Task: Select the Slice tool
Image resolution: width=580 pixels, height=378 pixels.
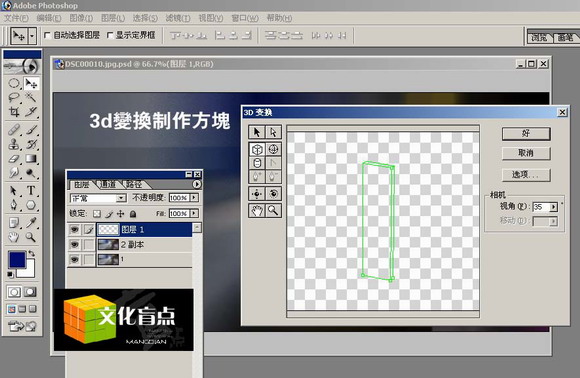Action: (31, 112)
